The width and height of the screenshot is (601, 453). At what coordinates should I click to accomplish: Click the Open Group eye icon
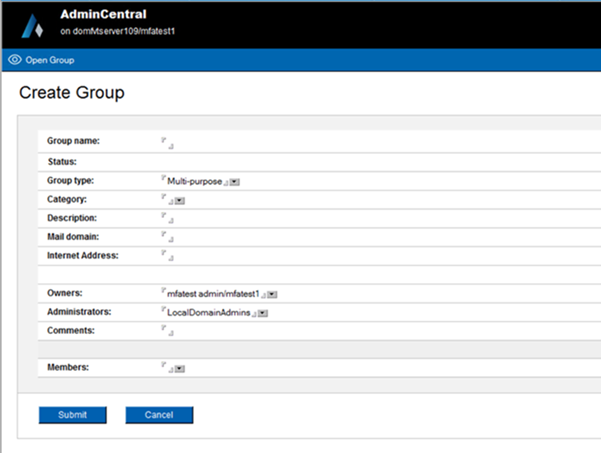14,60
